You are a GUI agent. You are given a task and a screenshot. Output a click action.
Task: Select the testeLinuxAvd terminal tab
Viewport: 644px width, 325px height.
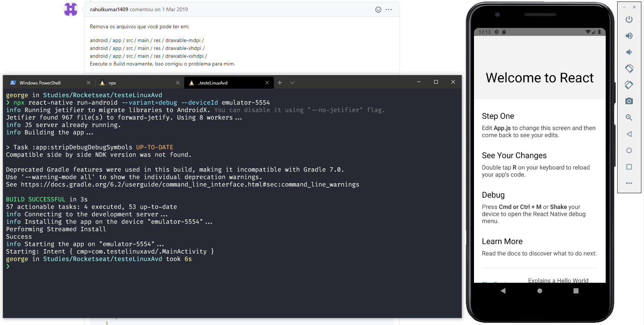point(228,83)
